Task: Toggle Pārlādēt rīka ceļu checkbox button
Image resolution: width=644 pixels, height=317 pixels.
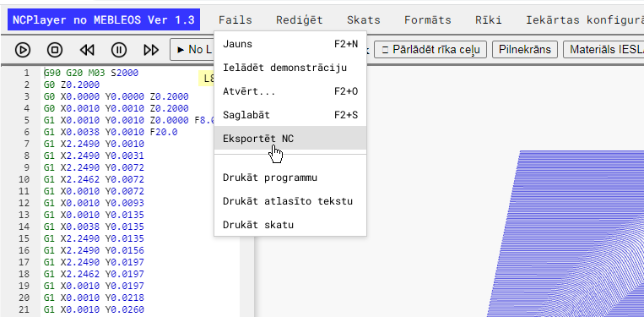Action: [x=430, y=50]
